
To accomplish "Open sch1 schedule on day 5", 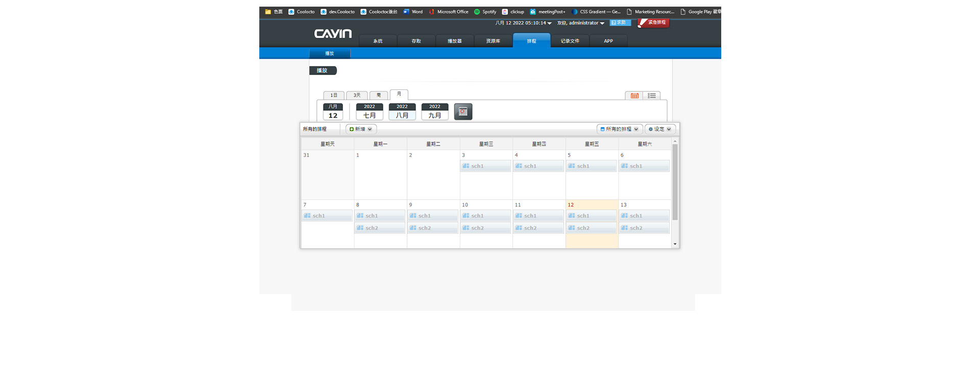I will click(592, 166).
